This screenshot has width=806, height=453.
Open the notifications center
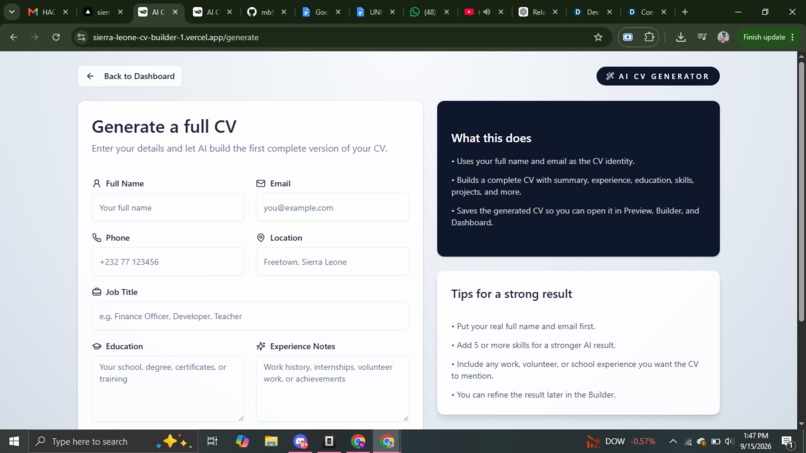(x=787, y=441)
